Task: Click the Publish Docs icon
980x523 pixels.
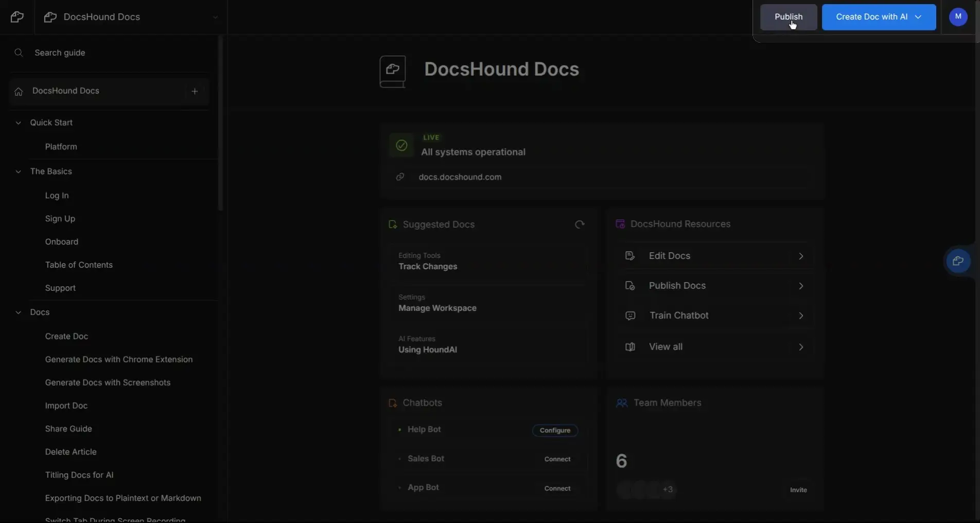Action: pyautogui.click(x=629, y=286)
